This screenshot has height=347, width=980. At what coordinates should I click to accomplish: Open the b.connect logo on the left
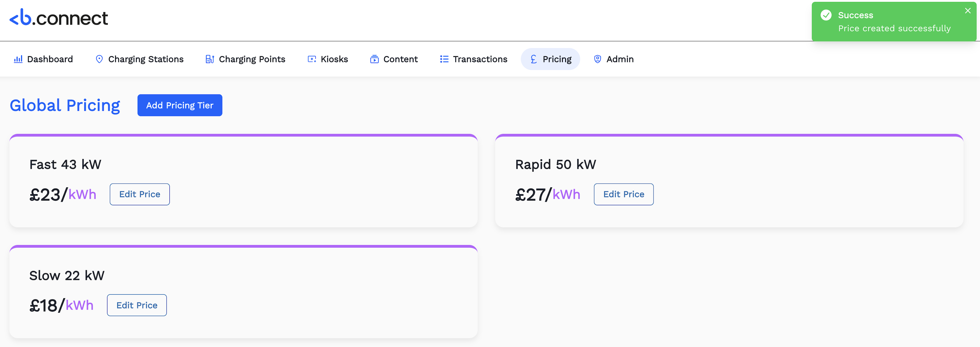[x=58, y=18]
